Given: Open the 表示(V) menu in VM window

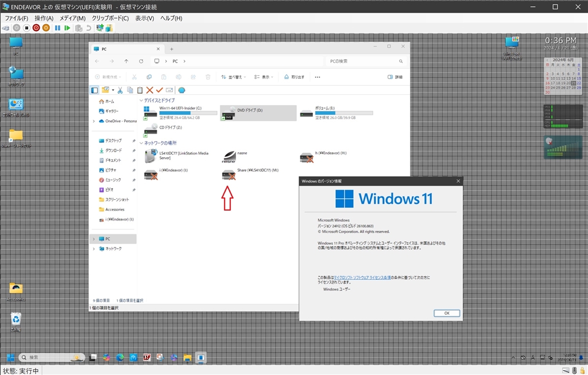Looking at the screenshot, I should (x=144, y=18).
